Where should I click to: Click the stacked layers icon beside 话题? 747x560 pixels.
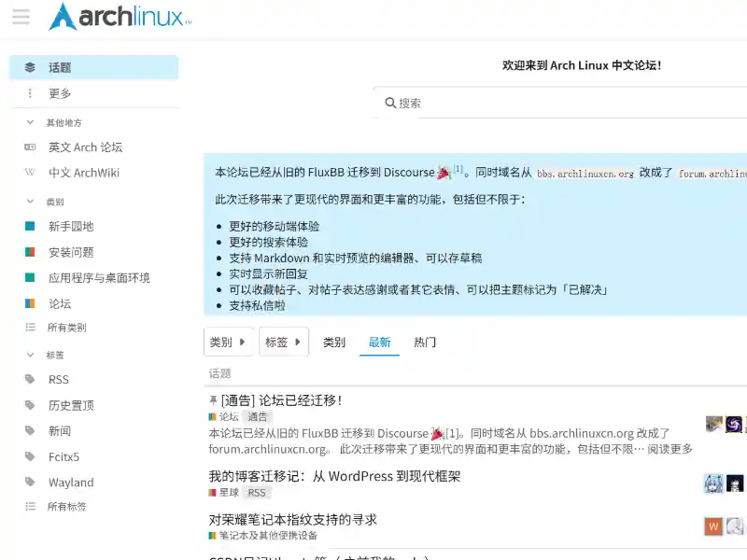pos(30,67)
